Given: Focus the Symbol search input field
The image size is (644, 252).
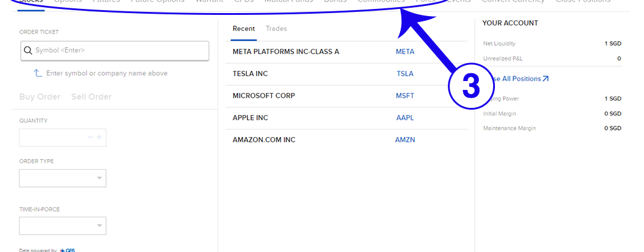Looking at the screenshot, I should pyautogui.click(x=119, y=51).
